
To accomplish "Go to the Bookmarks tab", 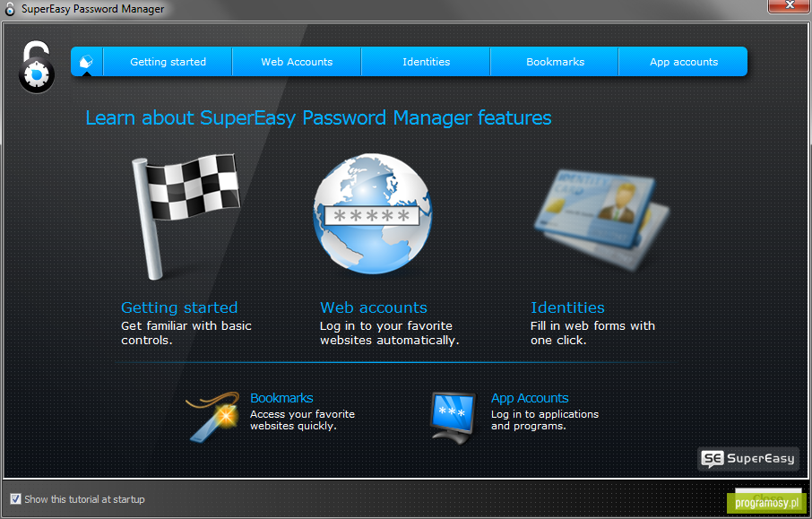I will click(x=555, y=62).
